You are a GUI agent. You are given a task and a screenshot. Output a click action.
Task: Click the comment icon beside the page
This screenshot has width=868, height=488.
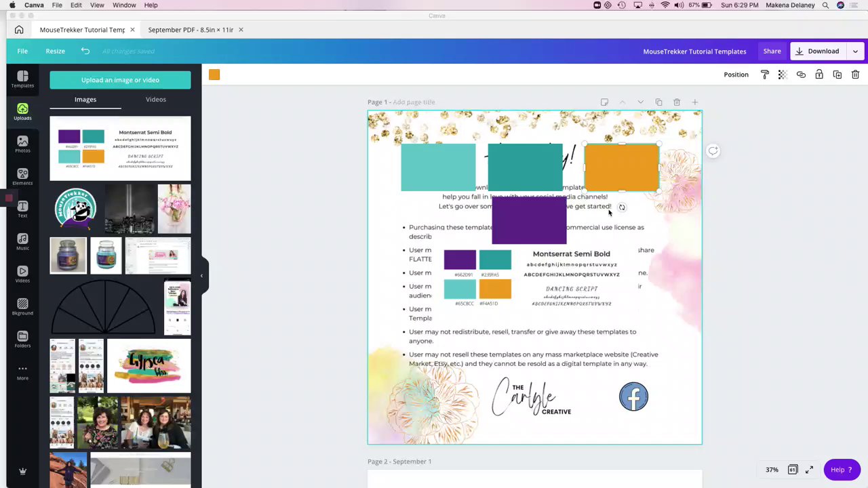tap(713, 151)
